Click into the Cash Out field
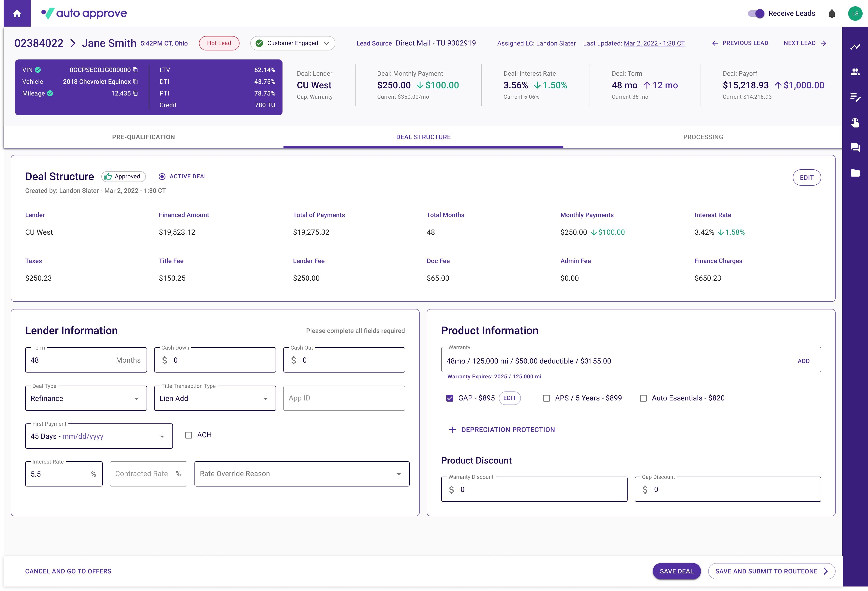868x591 pixels. (344, 360)
